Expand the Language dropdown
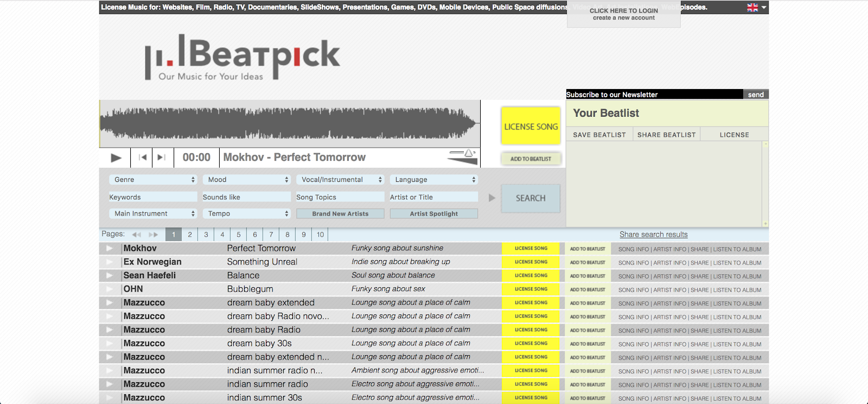The width and height of the screenshot is (868, 404). coord(434,180)
